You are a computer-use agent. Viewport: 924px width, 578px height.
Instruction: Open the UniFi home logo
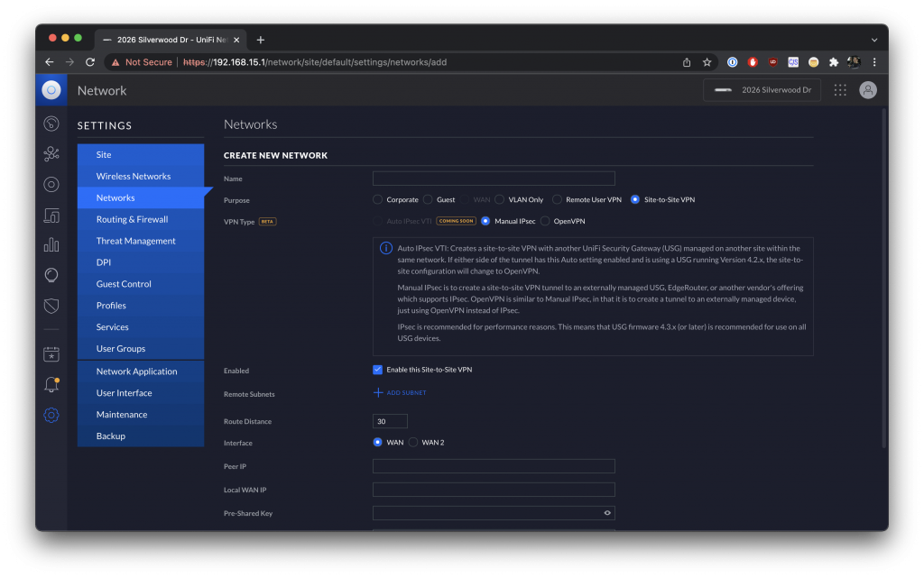pos(51,90)
